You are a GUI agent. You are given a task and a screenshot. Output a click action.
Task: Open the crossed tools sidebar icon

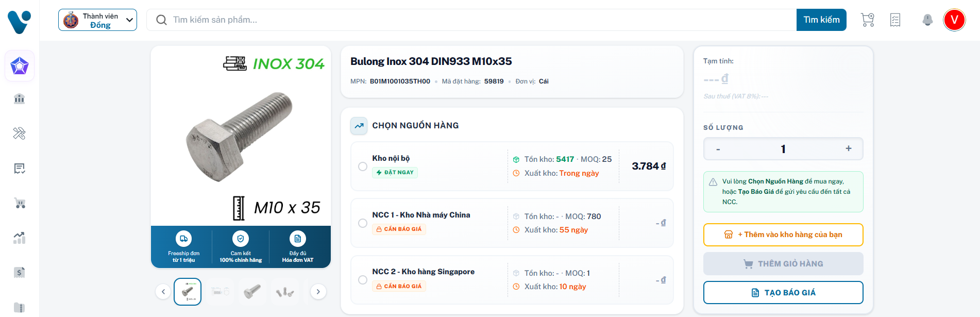coord(20,134)
